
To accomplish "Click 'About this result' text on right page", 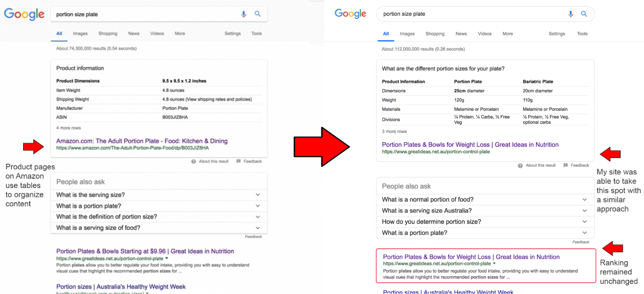I will click(x=540, y=165).
